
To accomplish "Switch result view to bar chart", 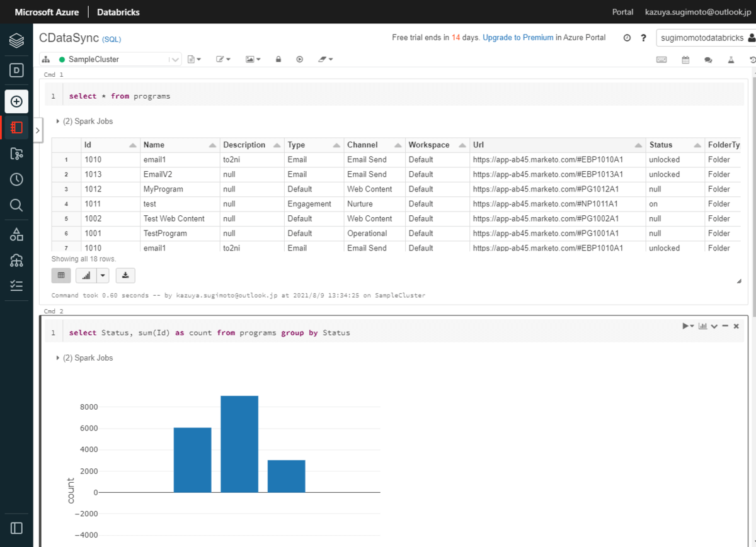I will 86,275.
